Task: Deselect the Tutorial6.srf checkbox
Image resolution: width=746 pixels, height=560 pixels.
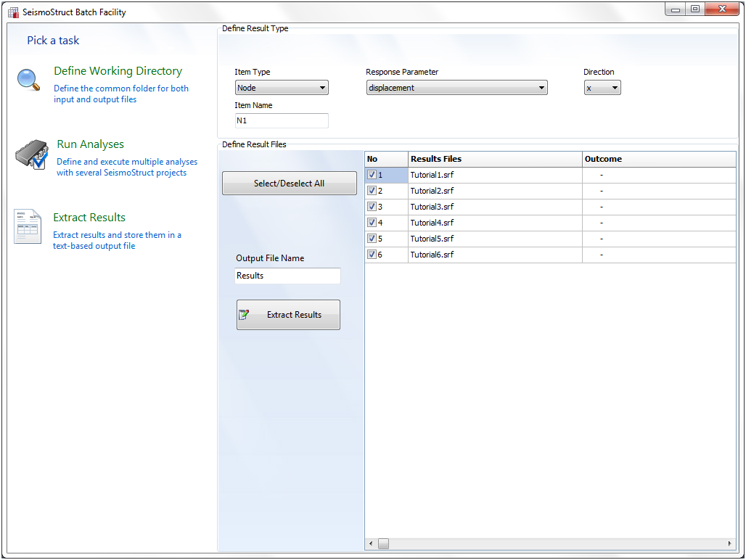Action: click(372, 255)
